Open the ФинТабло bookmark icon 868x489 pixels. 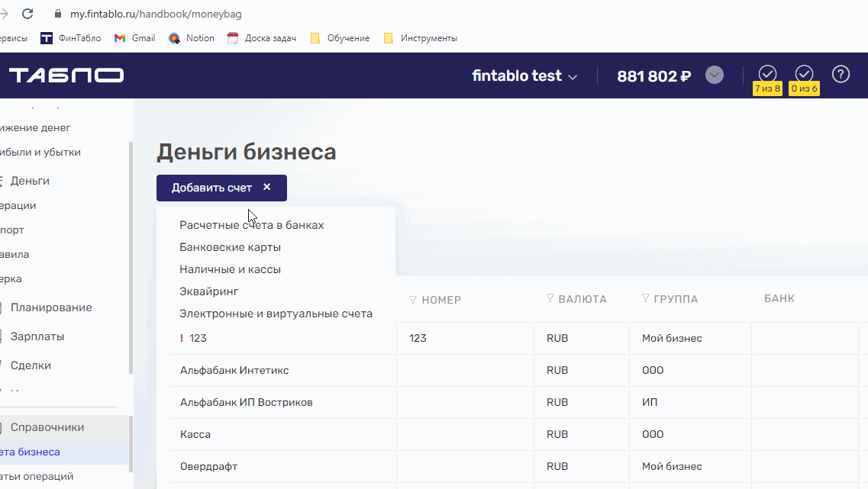(x=47, y=38)
